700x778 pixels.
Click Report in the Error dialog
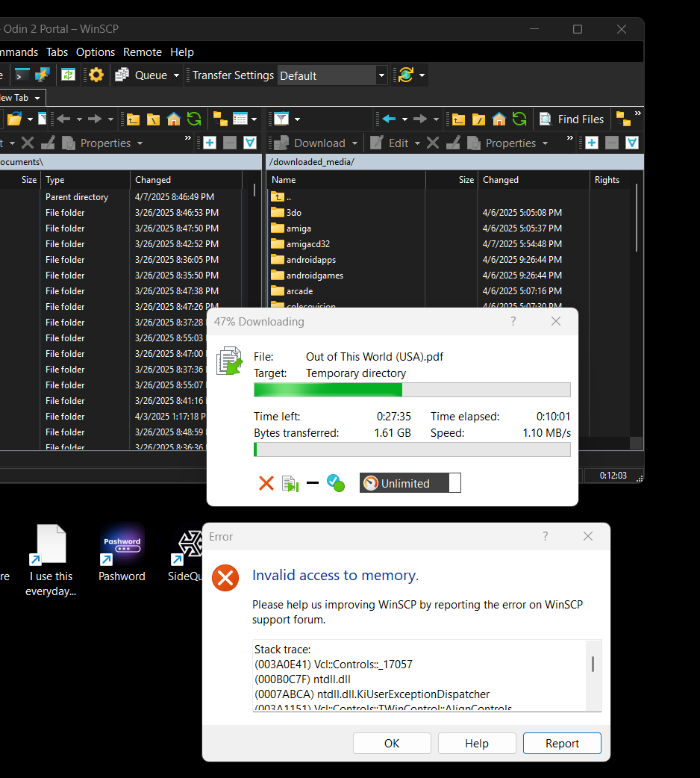(x=562, y=744)
